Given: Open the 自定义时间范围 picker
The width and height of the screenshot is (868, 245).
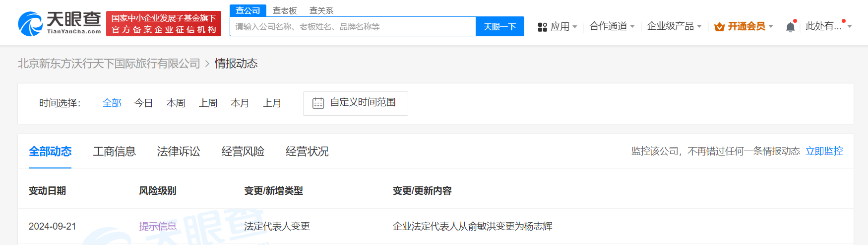Looking at the screenshot, I should click(356, 103).
